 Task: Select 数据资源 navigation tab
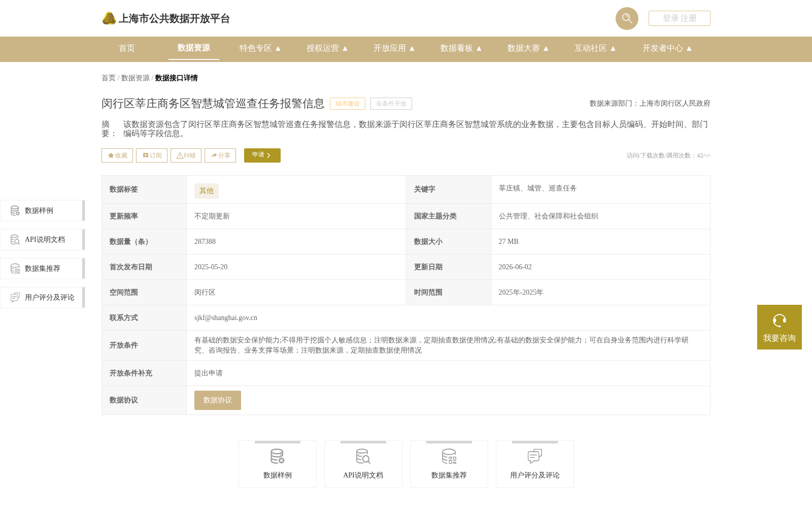click(194, 48)
